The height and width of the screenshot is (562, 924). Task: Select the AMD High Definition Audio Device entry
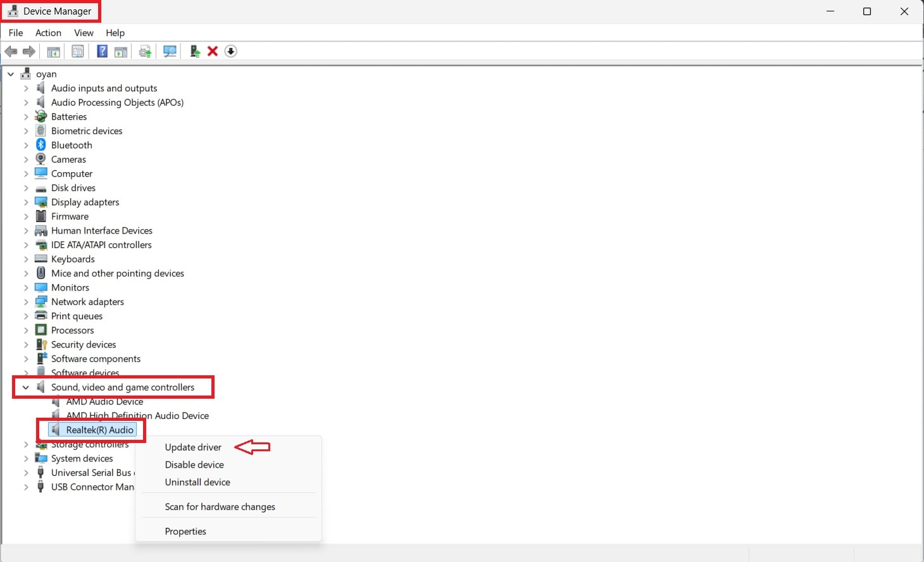(137, 415)
